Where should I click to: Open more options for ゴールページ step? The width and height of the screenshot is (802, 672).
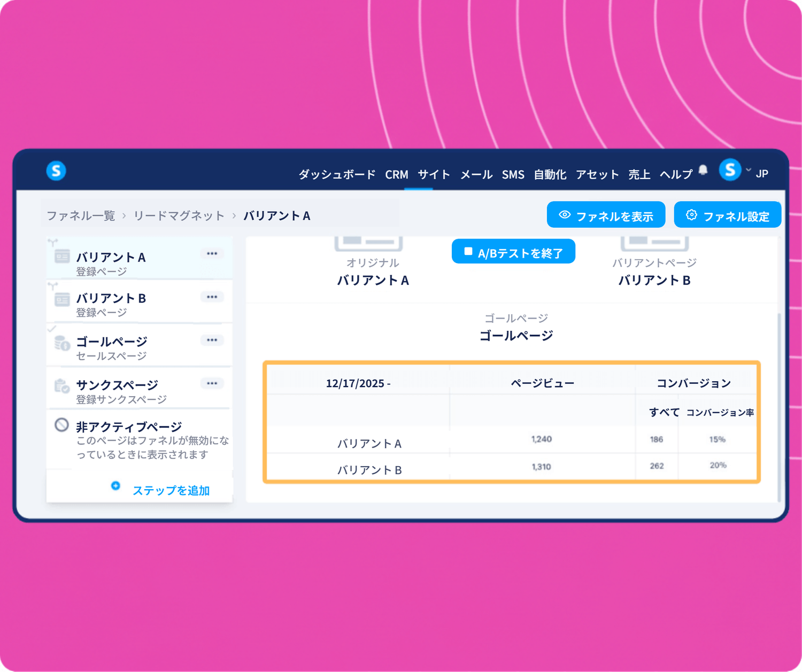[212, 340]
